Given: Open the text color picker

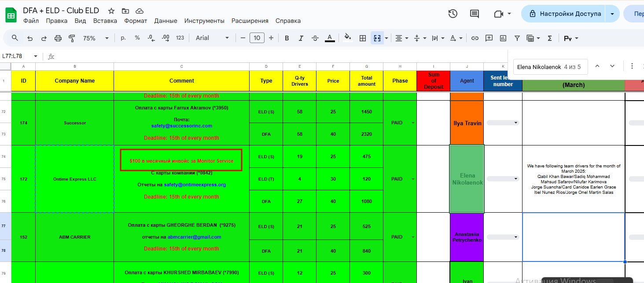Looking at the screenshot, I should [x=330, y=38].
